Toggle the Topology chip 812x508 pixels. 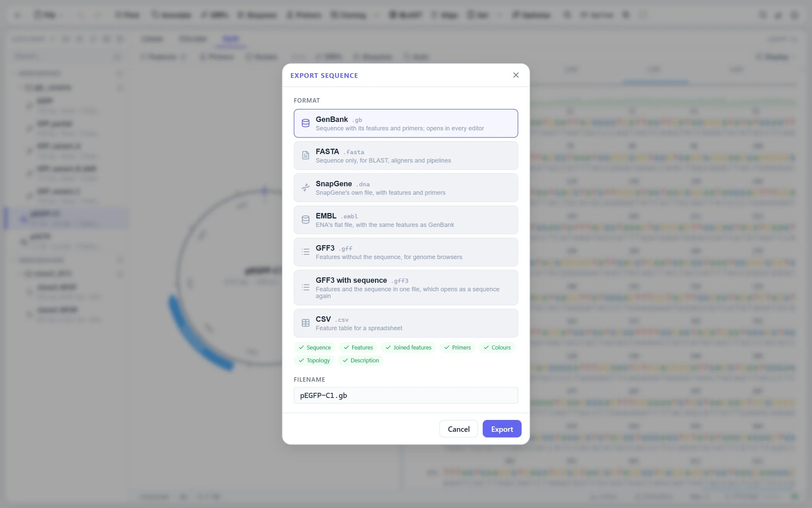(x=314, y=360)
